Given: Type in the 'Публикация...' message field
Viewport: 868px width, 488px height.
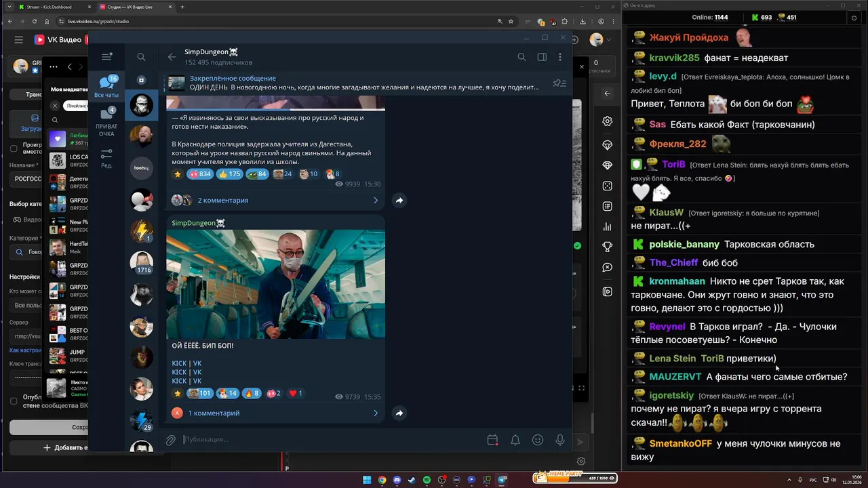Looking at the screenshot, I should tap(332, 440).
